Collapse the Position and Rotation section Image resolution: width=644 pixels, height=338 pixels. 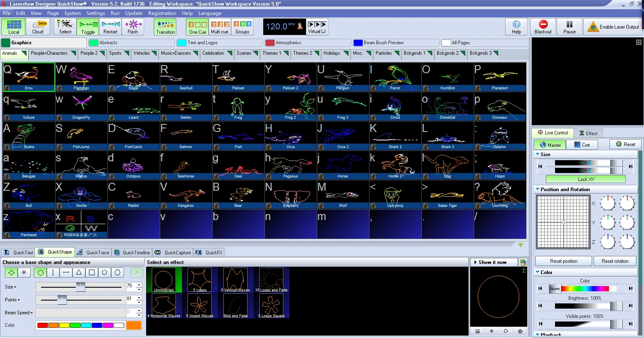[538, 189]
